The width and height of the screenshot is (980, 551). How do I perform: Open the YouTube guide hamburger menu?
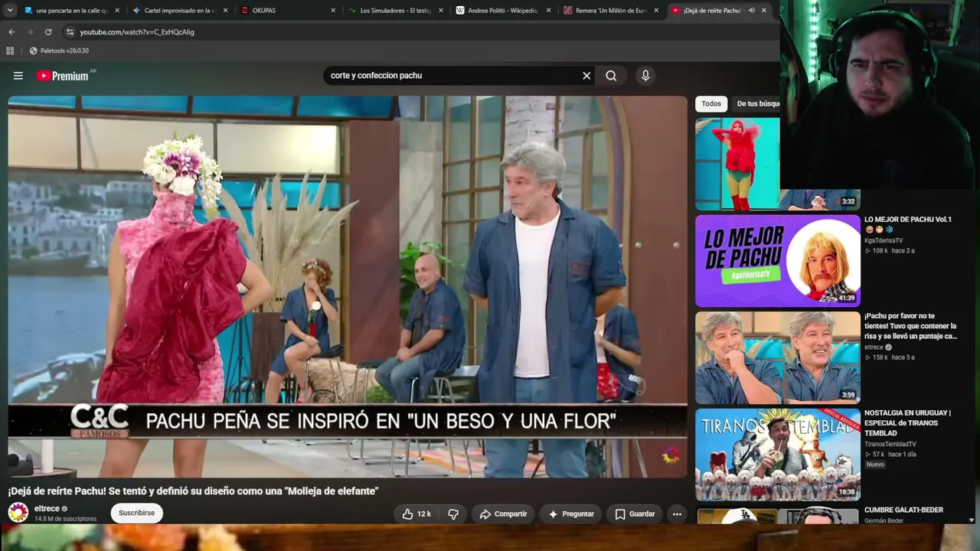click(x=18, y=76)
